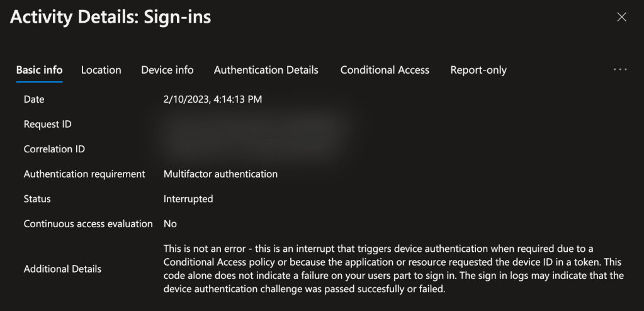
Task: Click the Additional Details label
Action: coord(62,269)
